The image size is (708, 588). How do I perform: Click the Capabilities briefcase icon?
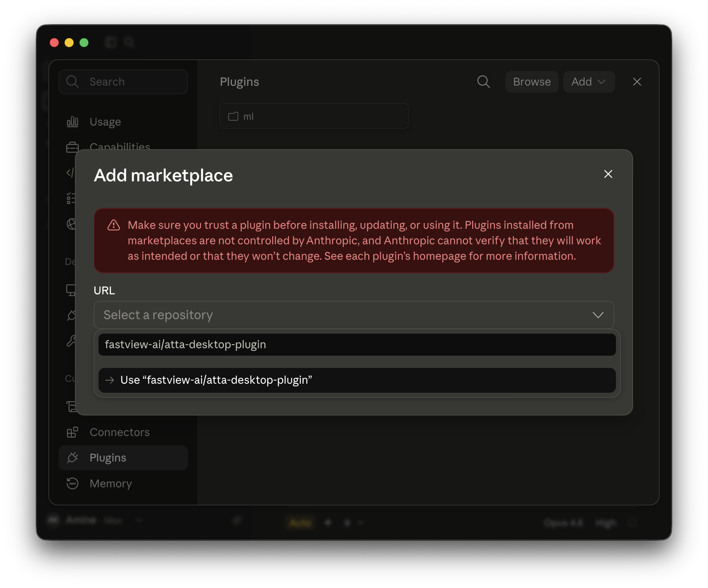click(72, 147)
